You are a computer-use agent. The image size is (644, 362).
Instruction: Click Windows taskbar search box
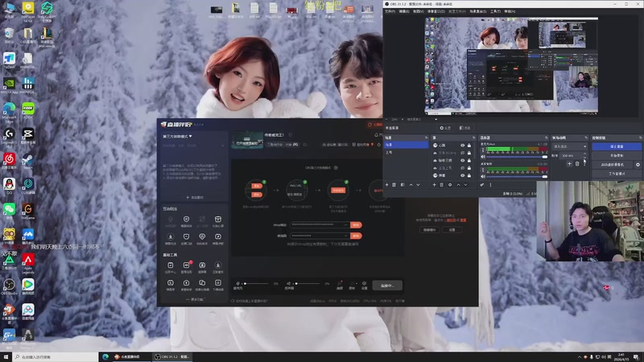[x=55, y=357]
